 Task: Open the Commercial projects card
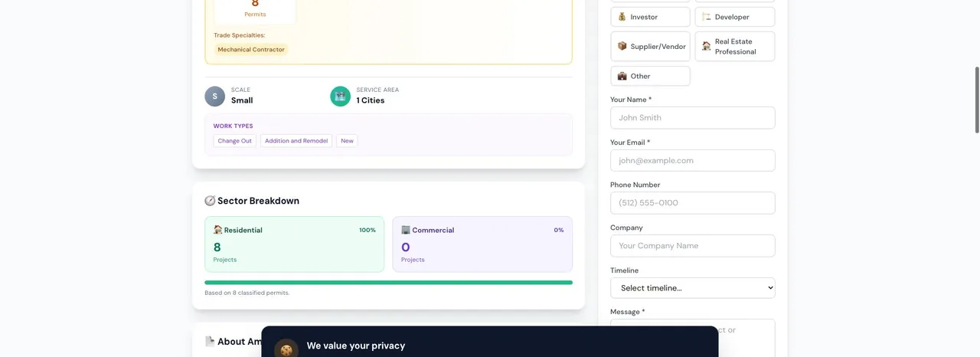tap(482, 244)
